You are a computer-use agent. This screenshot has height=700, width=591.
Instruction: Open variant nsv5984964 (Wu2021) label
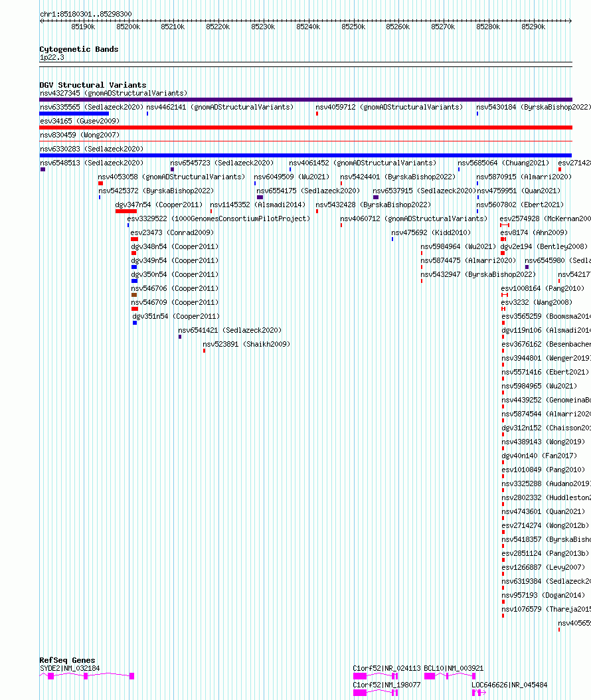click(x=458, y=246)
